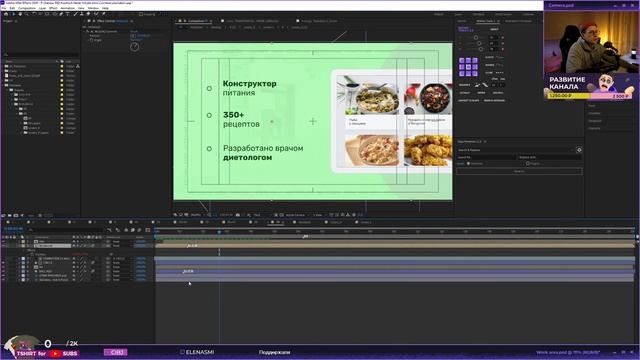This screenshot has height=360, width=640.
Task: Click the 'Search for' input field
Action: 487,157
